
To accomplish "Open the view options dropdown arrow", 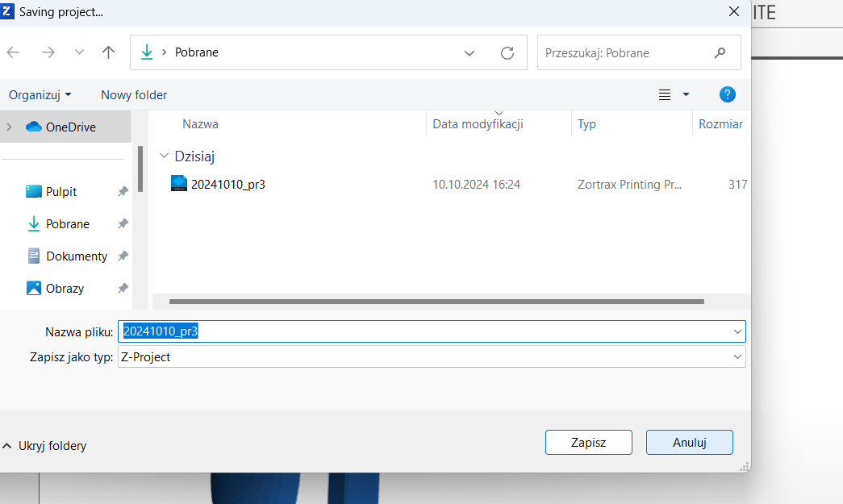I will (686, 94).
